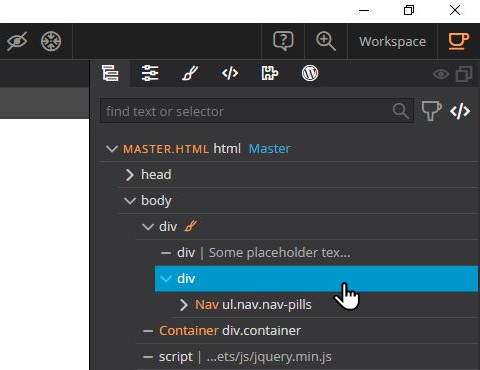Switch to the tree structure panel tab
480x370 pixels.
click(110, 73)
